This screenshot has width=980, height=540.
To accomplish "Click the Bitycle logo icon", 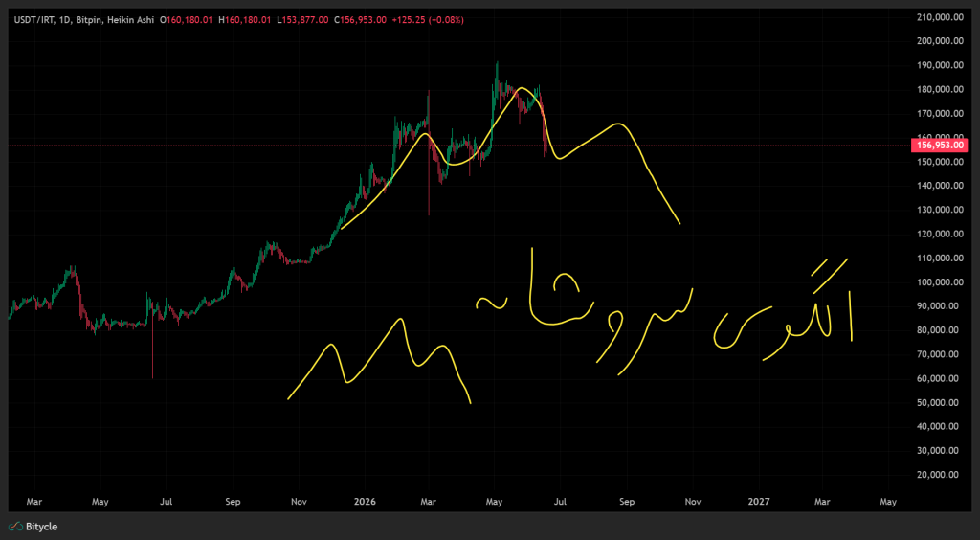I will [x=15, y=527].
